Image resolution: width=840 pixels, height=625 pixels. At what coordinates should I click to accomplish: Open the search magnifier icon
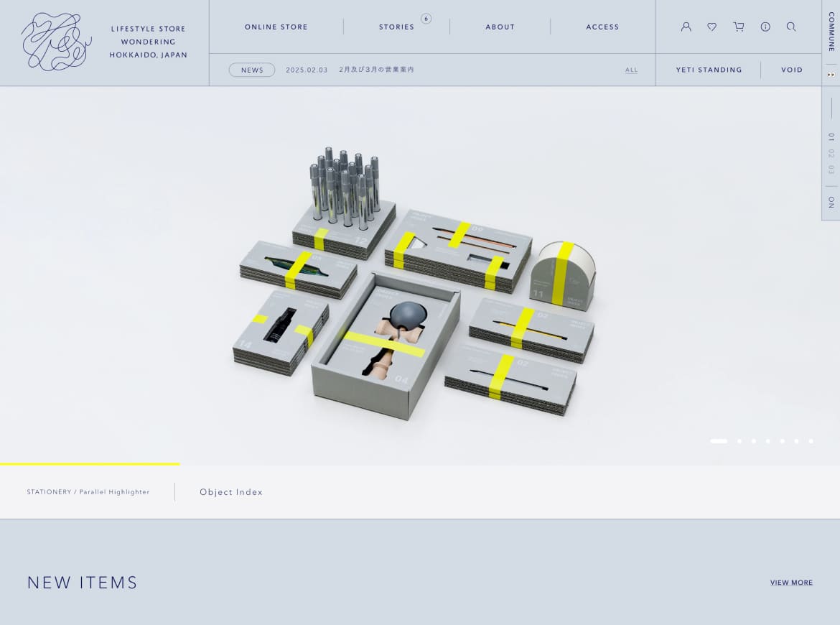(x=791, y=27)
